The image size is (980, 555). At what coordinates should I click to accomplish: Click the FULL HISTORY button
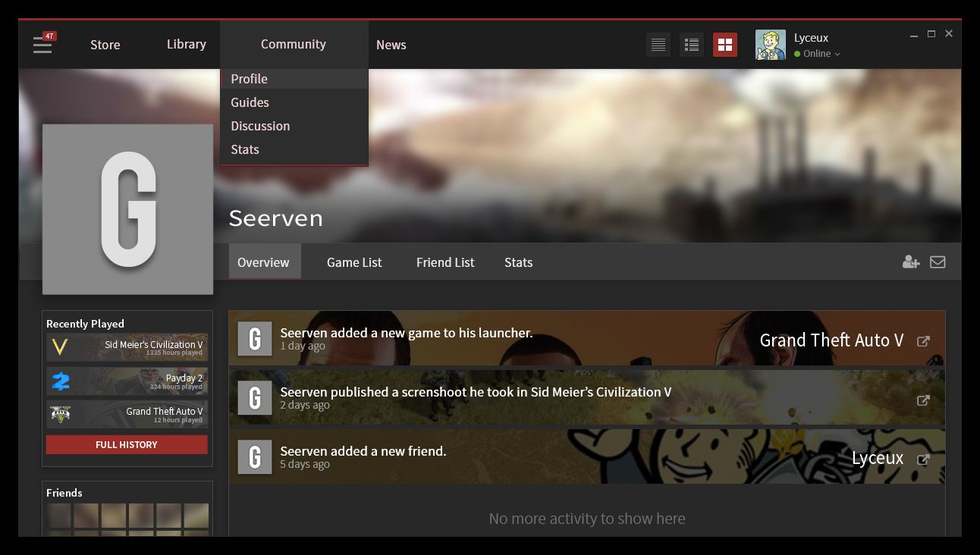[x=127, y=444]
